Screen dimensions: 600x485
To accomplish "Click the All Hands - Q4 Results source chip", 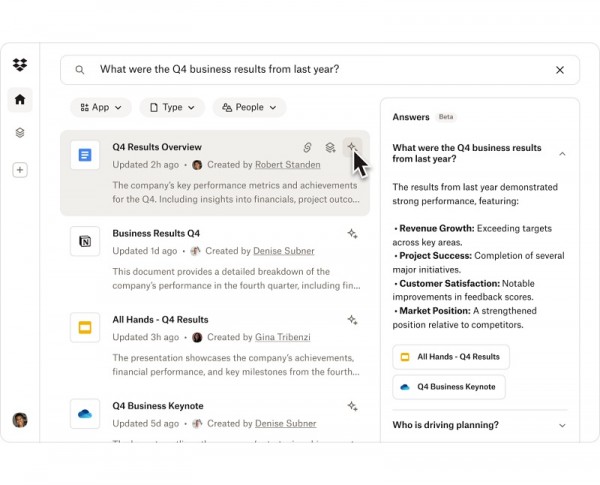I will tap(451, 357).
